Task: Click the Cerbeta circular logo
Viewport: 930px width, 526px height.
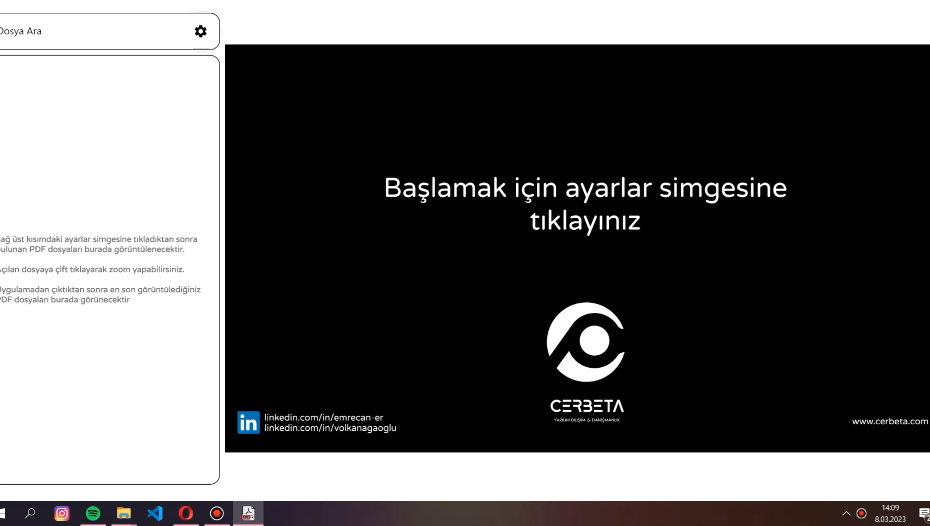Action: [x=585, y=342]
